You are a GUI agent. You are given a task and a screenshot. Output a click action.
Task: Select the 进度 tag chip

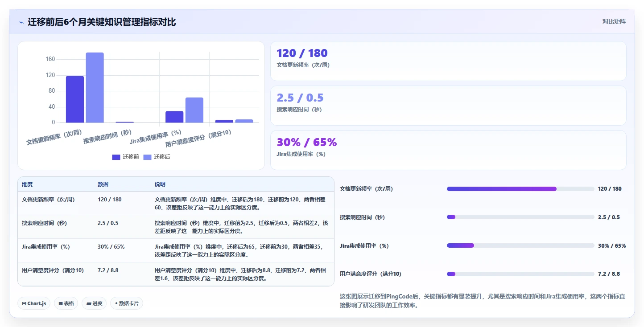coord(94,303)
